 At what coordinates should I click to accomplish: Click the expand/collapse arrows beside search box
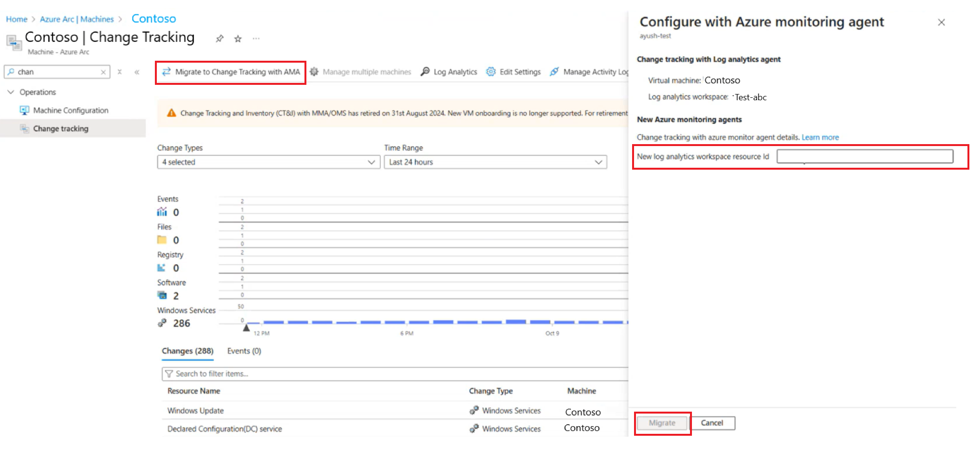click(x=120, y=72)
